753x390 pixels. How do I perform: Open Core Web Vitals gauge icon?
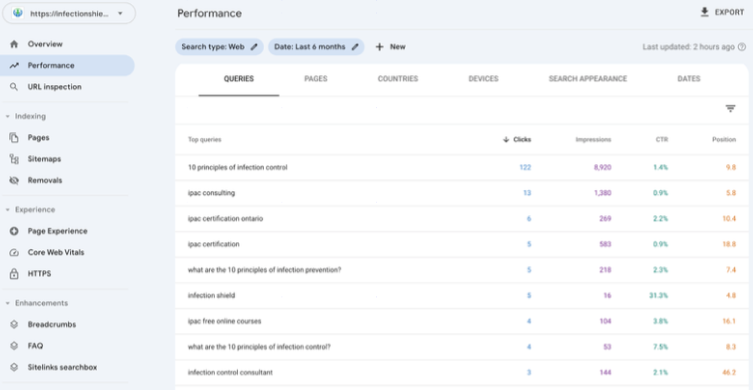click(14, 253)
